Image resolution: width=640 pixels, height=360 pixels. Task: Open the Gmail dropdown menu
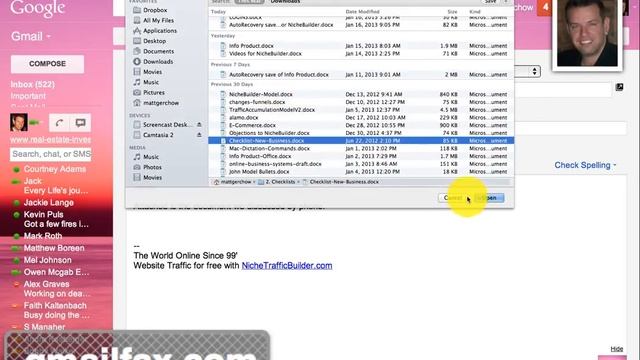[31, 36]
